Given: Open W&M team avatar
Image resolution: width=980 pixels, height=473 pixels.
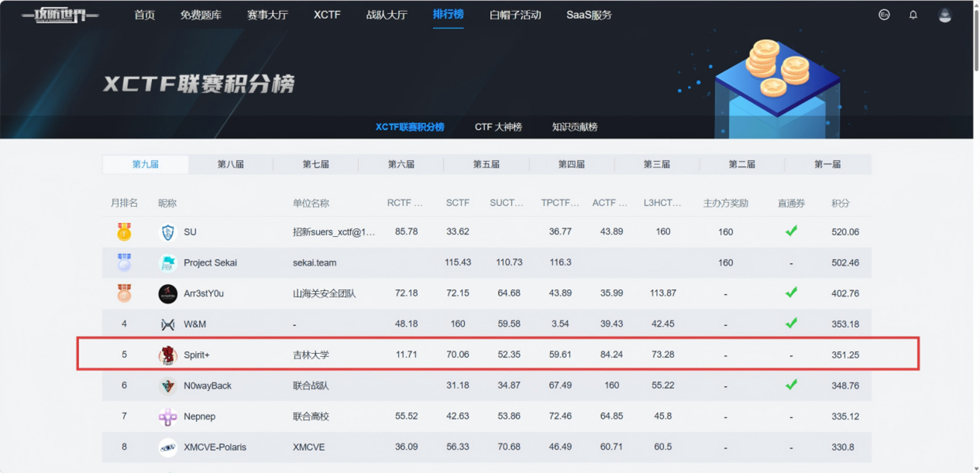Looking at the screenshot, I should [167, 324].
